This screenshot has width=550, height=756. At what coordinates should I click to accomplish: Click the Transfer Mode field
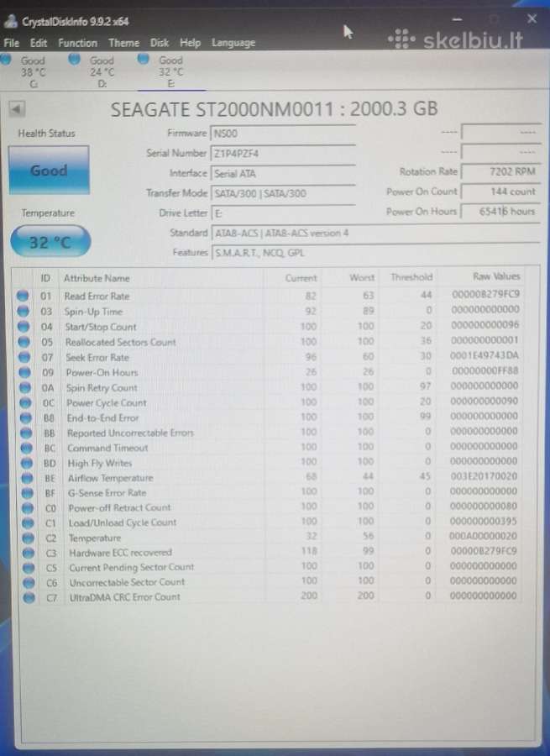tap(283, 193)
